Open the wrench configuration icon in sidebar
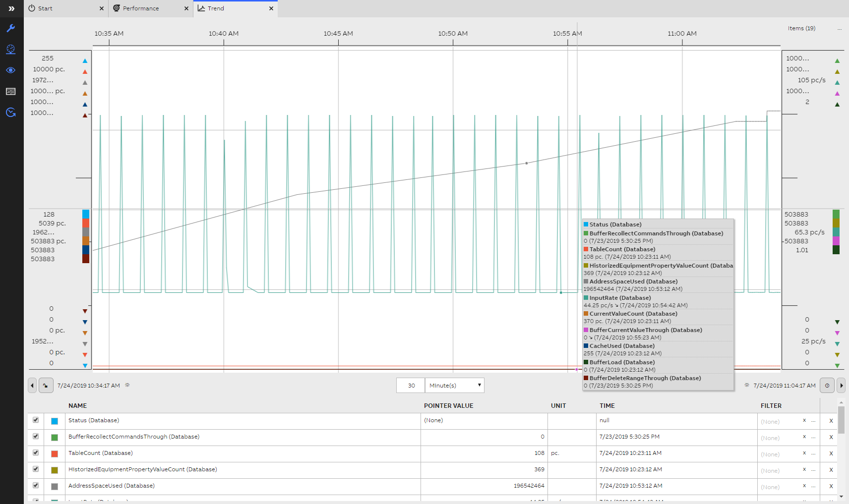The width and height of the screenshot is (849, 504). tap(11, 28)
